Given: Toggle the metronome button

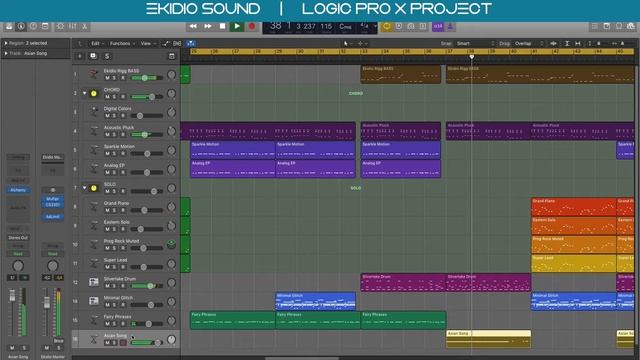Looking at the screenshot, I should 450,27.
